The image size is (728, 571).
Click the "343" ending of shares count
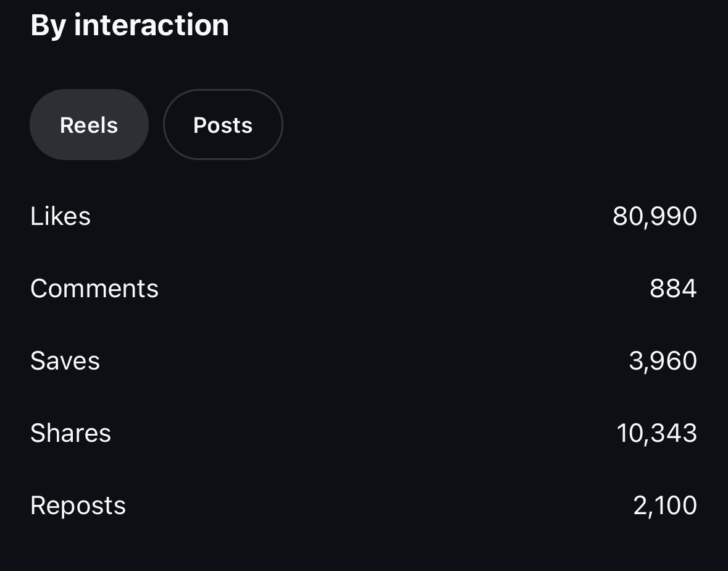(674, 433)
